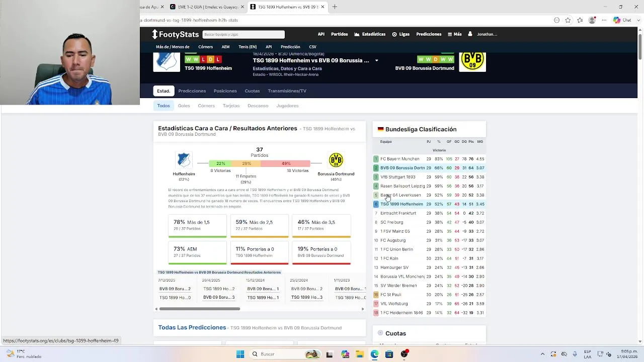Close the EME 1-2 GUA browser tab

(x=243, y=7)
